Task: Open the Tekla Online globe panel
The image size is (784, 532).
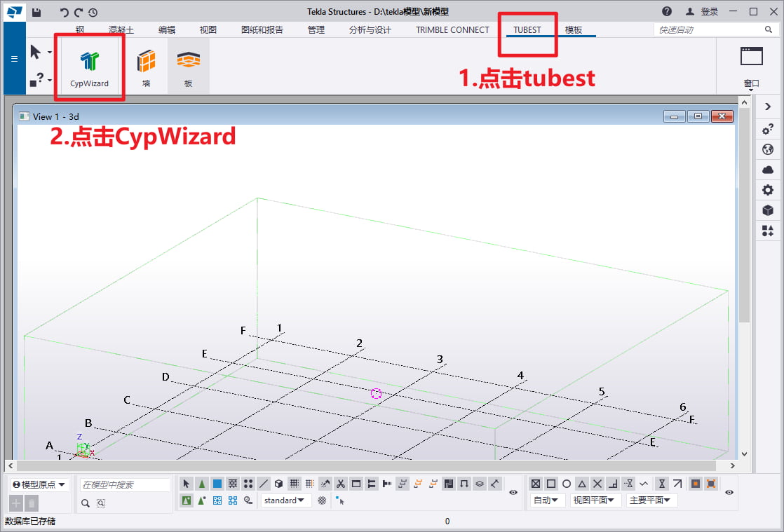Action: pyautogui.click(x=768, y=149)
